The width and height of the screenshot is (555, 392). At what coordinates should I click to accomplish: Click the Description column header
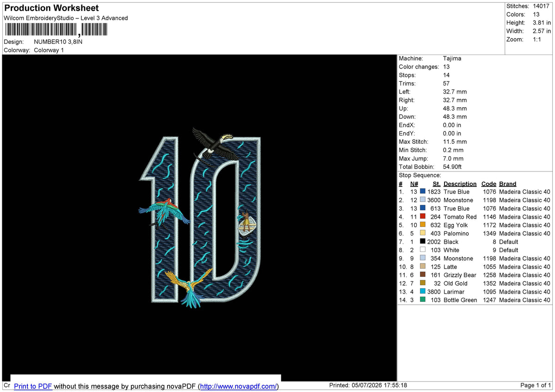tap(460, 184)
